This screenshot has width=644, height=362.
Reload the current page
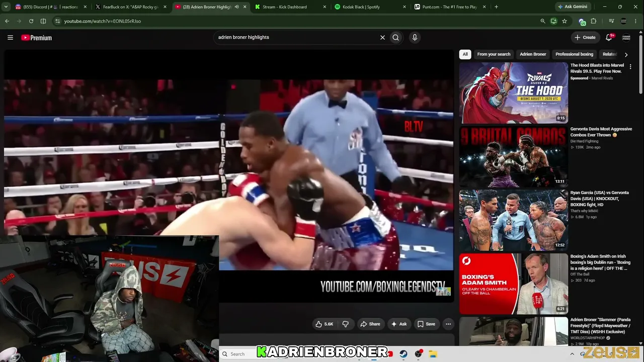pos(31,21)
